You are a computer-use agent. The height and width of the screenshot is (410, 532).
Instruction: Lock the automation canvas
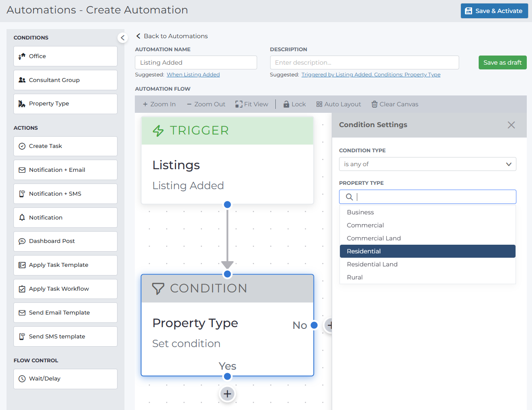294,104
